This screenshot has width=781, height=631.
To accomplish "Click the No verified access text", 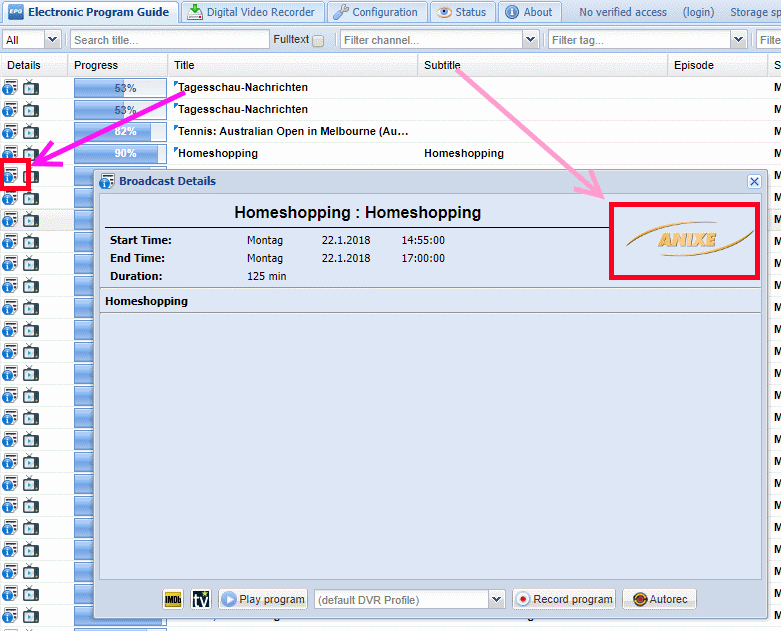I will (x=623, y=12).
